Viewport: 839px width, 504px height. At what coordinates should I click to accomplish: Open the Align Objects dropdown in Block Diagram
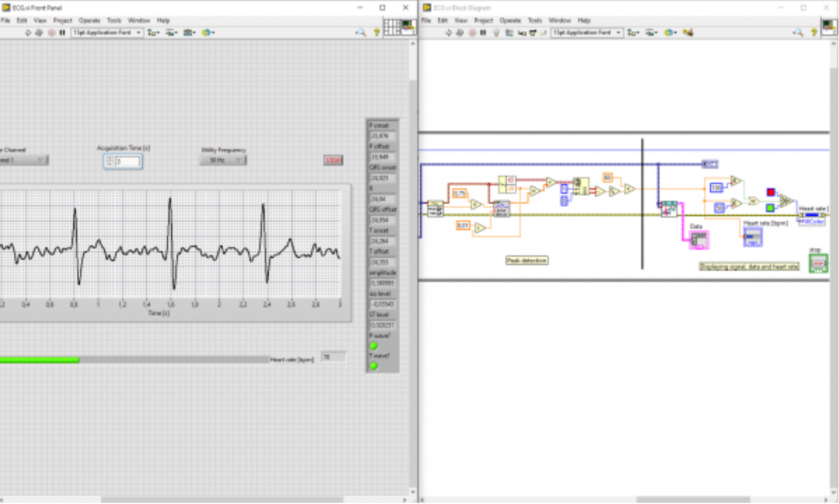pyautogui.click(x=634, y=33)
